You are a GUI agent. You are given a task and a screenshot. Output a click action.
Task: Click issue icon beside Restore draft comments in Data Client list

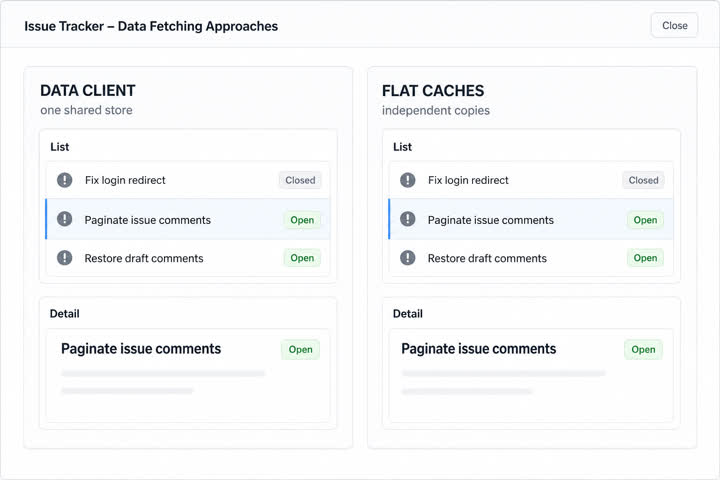[x=64, y=258]
